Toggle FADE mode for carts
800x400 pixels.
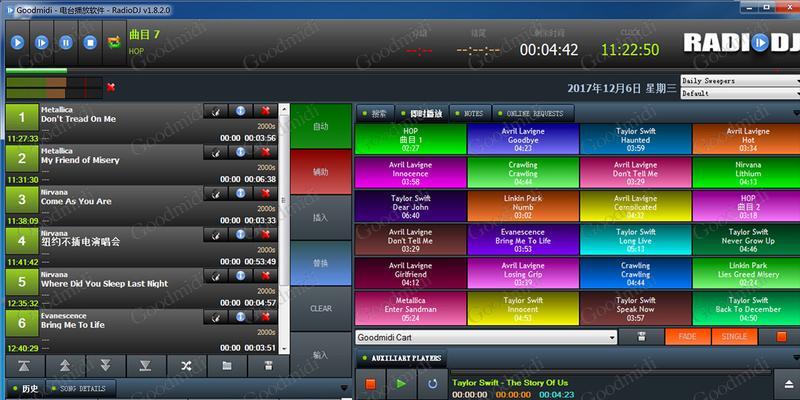pos(688,337)
